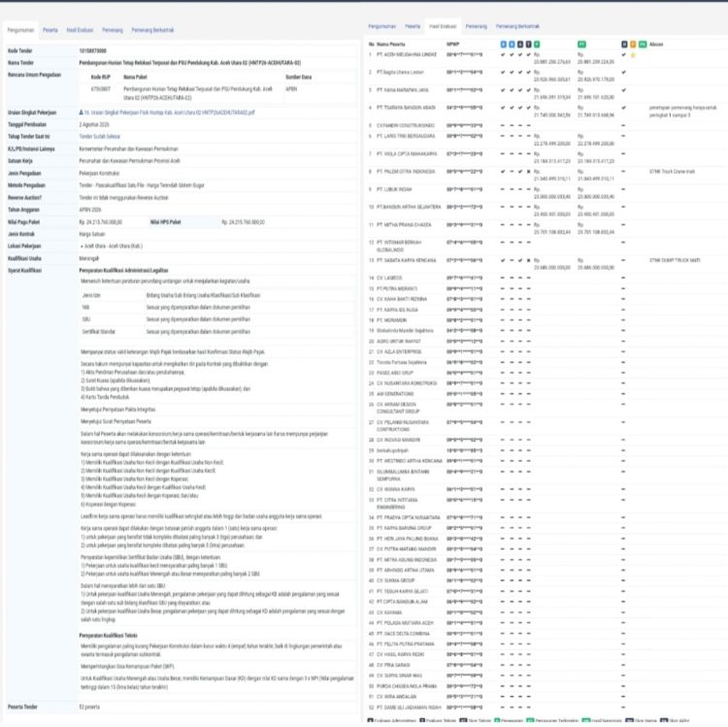Click the dark 'A' administration badge in table header
728x727 pixels.
520,45
